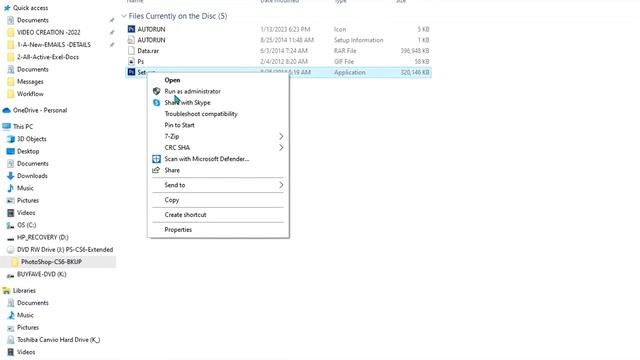Viewport: 640px width, 360px height.
Task: Open the Messages folder
Action: click(x=30, y=82)
